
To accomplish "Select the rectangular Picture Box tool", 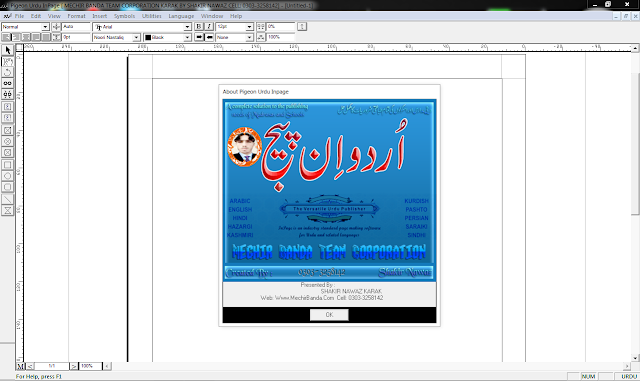I will click(7, 131).
